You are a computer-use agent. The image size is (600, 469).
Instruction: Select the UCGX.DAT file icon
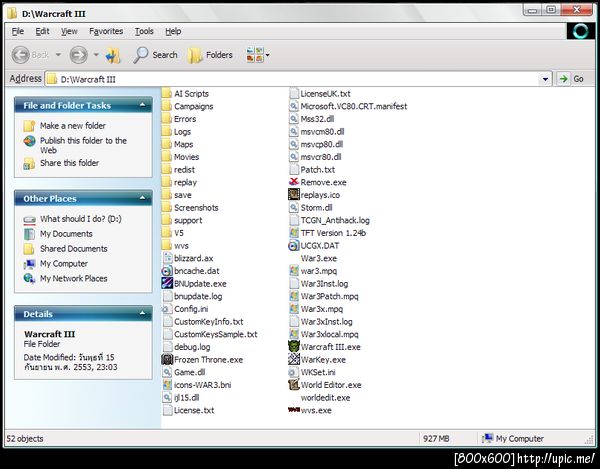293,245
